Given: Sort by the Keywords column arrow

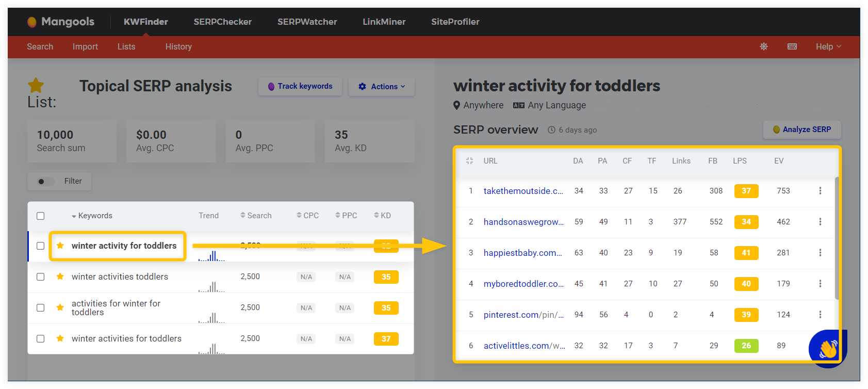Looking at the screenshot, I should pyautogui.click(x=74, y=216).
